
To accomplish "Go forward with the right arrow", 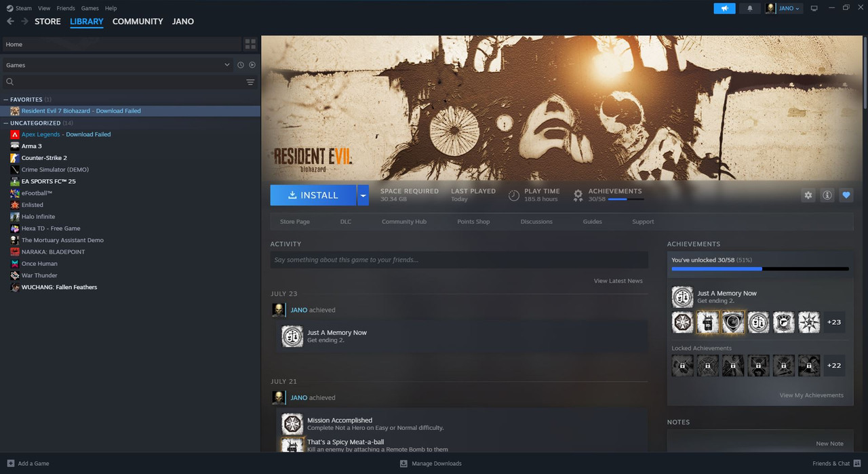I will tap(24, 21).
